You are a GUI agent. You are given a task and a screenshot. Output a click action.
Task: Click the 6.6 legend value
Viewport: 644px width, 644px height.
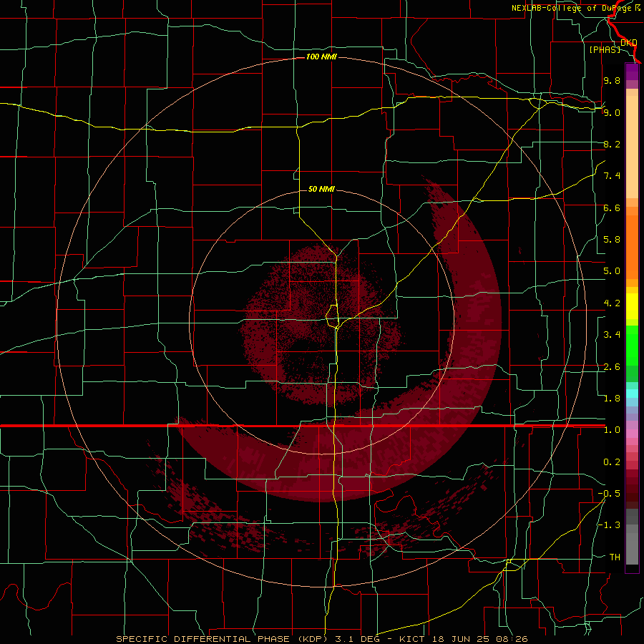612,208
